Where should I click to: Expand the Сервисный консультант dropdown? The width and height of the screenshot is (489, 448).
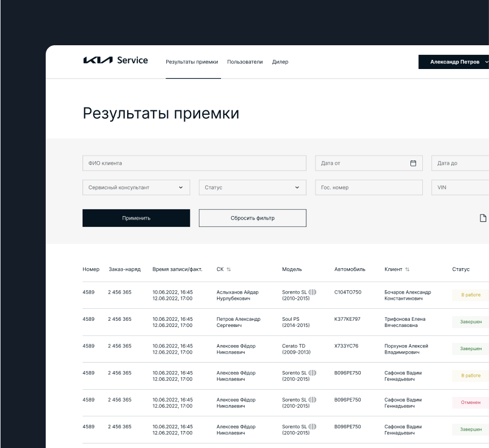(136, 187)
